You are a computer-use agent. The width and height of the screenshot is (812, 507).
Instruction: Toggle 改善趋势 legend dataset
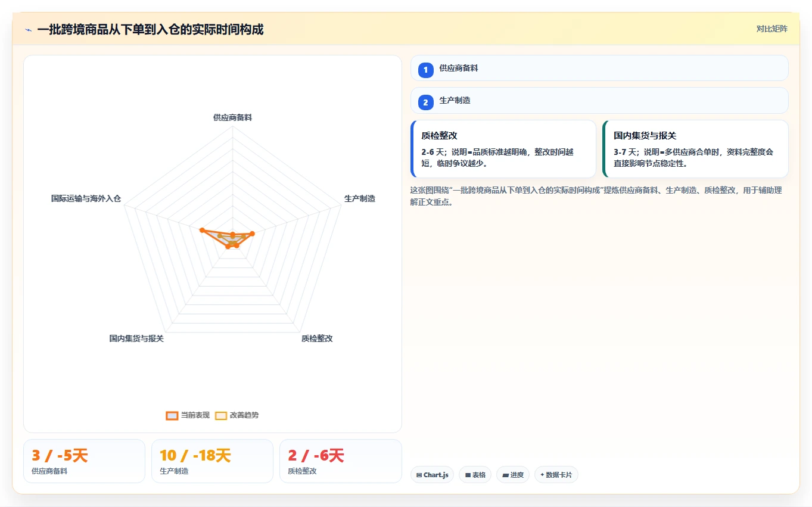tap(237, 415)
